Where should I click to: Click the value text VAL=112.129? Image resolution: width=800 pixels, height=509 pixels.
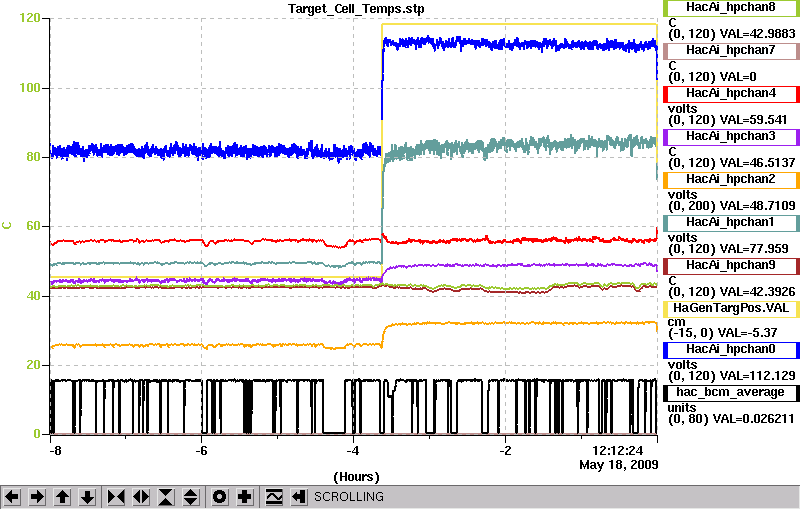tap(757, 376)
